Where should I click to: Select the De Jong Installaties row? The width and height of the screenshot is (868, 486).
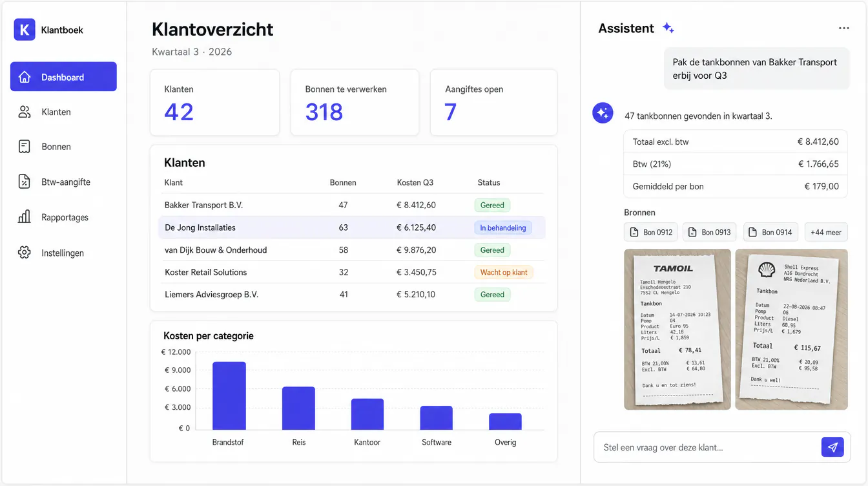coord(352,227)
